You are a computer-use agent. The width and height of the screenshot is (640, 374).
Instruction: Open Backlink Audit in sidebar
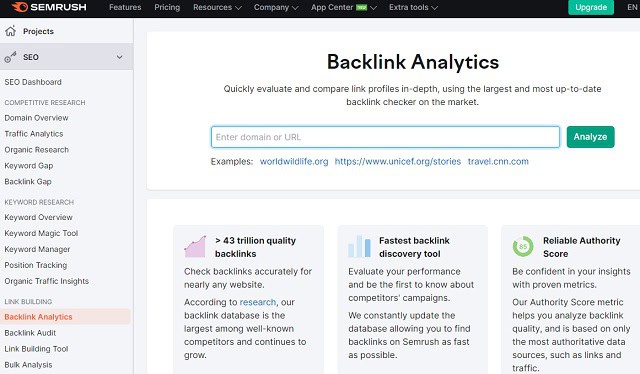[x=30, y=333]
